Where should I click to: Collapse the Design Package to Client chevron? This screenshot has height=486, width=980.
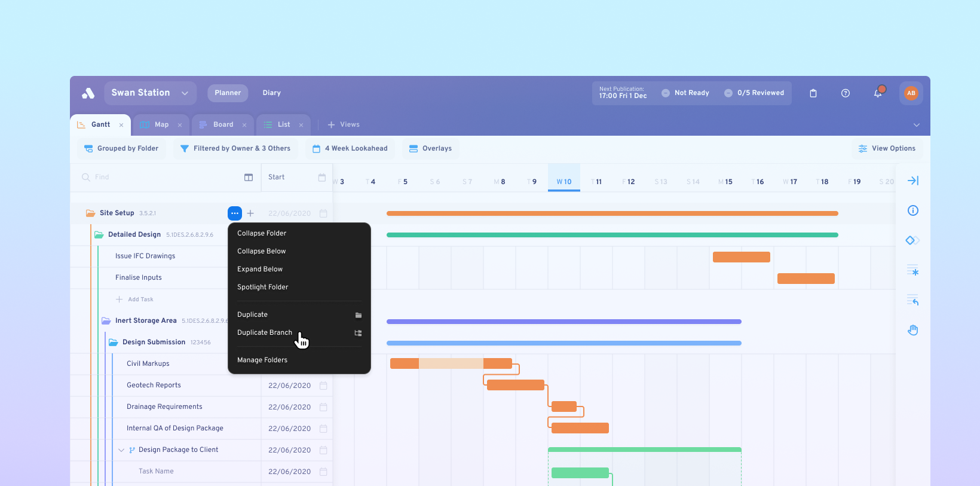(121, 450)
